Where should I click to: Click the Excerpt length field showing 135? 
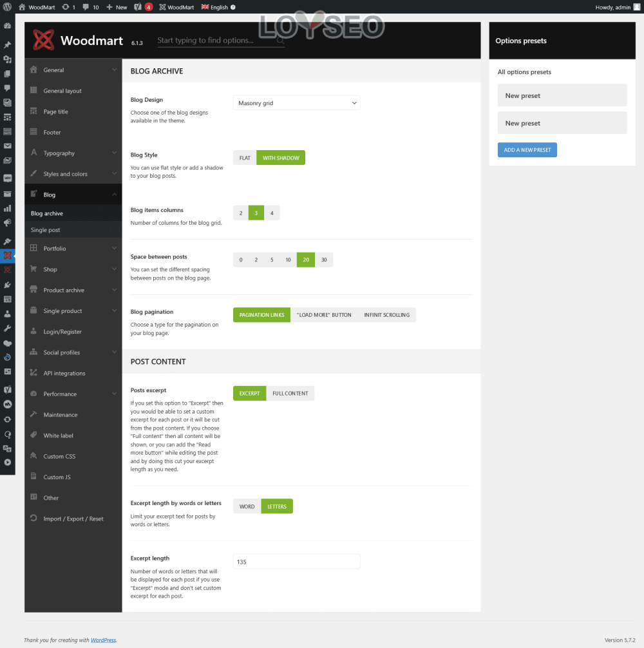point(296,562)
